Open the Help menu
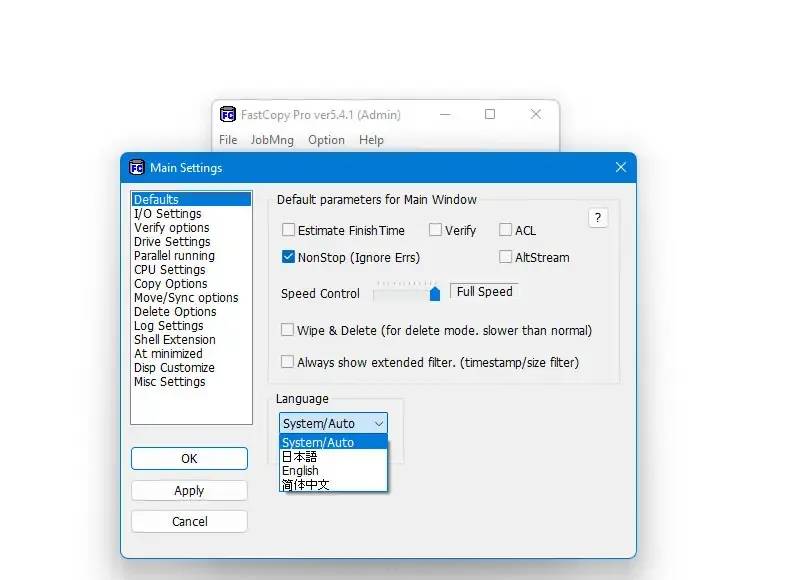 (371, 140)
